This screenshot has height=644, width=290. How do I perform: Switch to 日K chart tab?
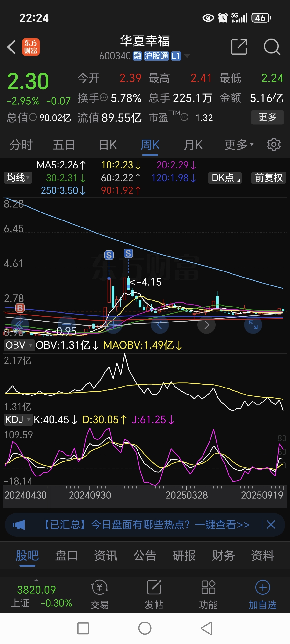click(108, 145)
